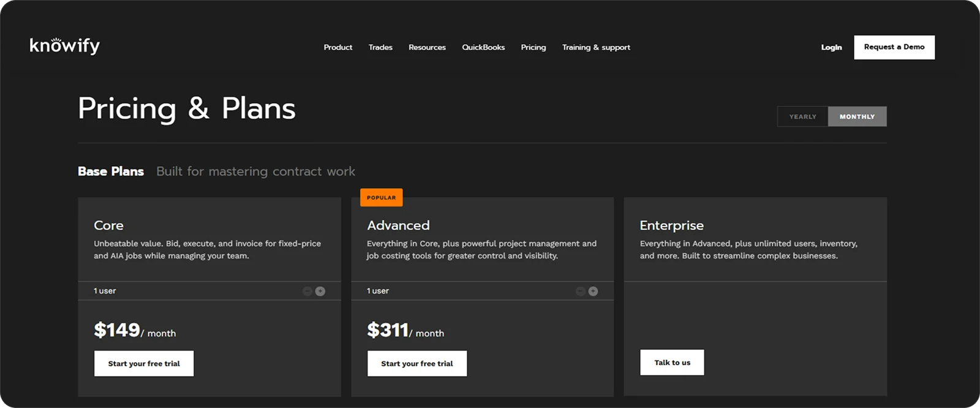Viewport: 980px width, 408px height.
Task: Switch billing to Yearly
Action: click(802, 116)
